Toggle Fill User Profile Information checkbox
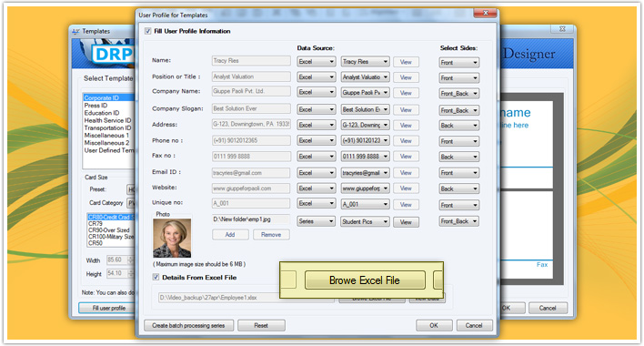The image size is (644, 346). tap(148, 31)
